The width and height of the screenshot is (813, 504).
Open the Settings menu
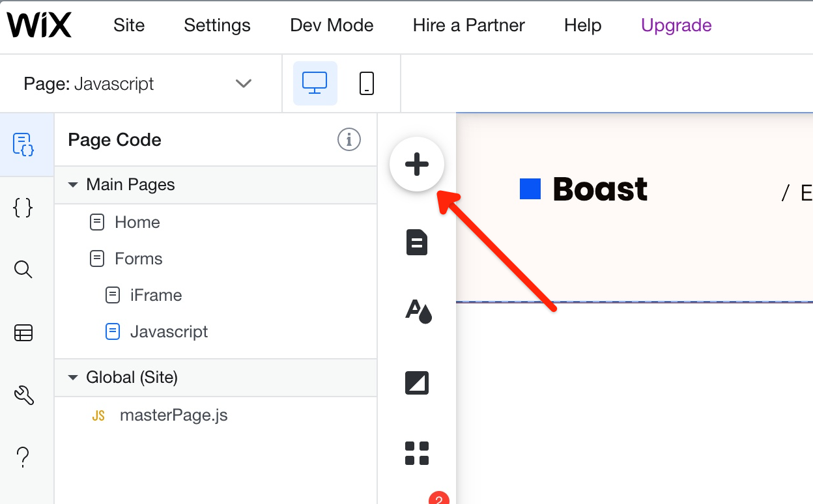point(217,25)
